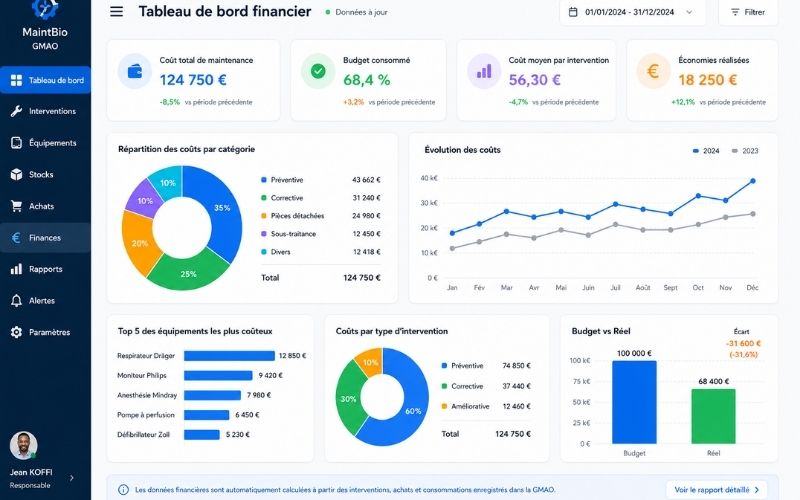Open Alertes in the sidebar

(x=45, y=301)
